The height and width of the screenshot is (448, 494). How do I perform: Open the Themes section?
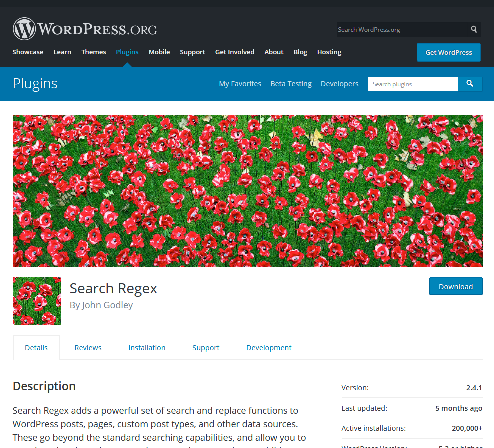tap(94, 52)
